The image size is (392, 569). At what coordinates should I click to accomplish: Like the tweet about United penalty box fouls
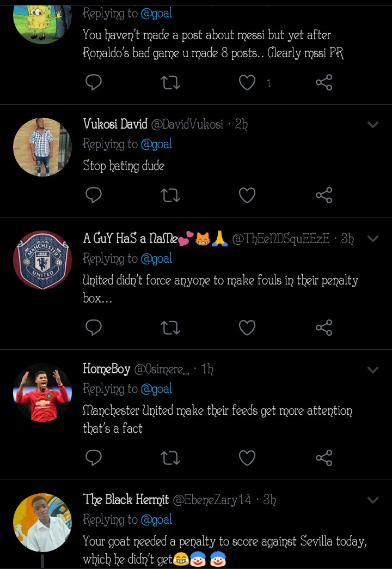(x=247, y=328)
